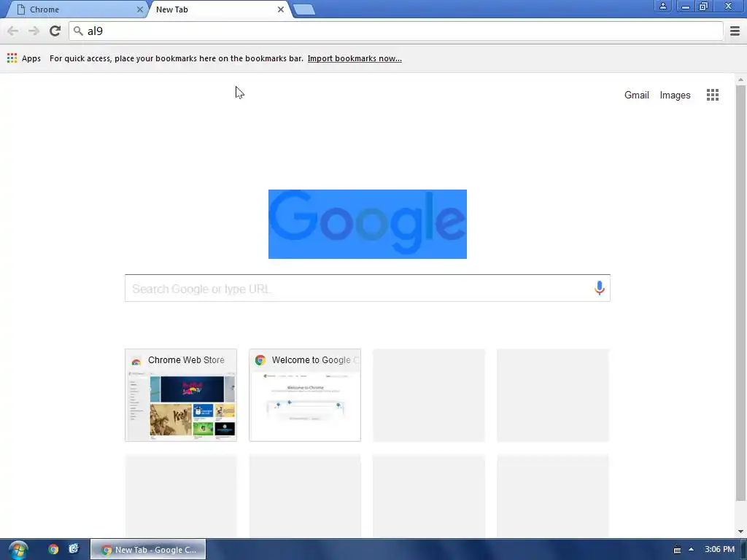This screenshot has width=747, height=560.
Task: Select the New Tab - Google Chrome taskbar button
Action: click(x=148, y=550)
